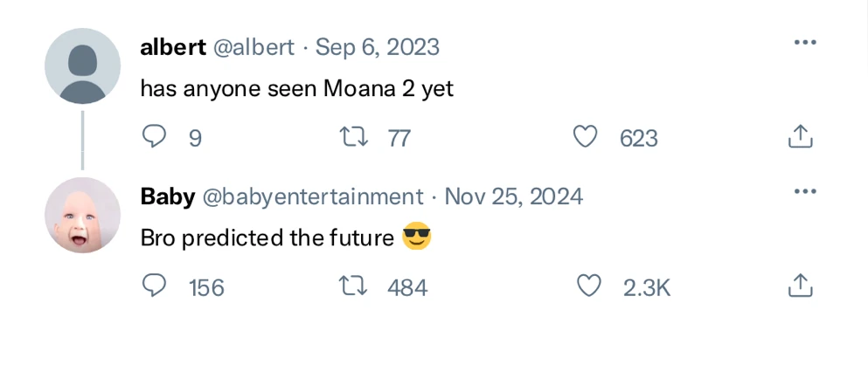Click the Baby display name

pyautogui.click(x=167, y=196)
